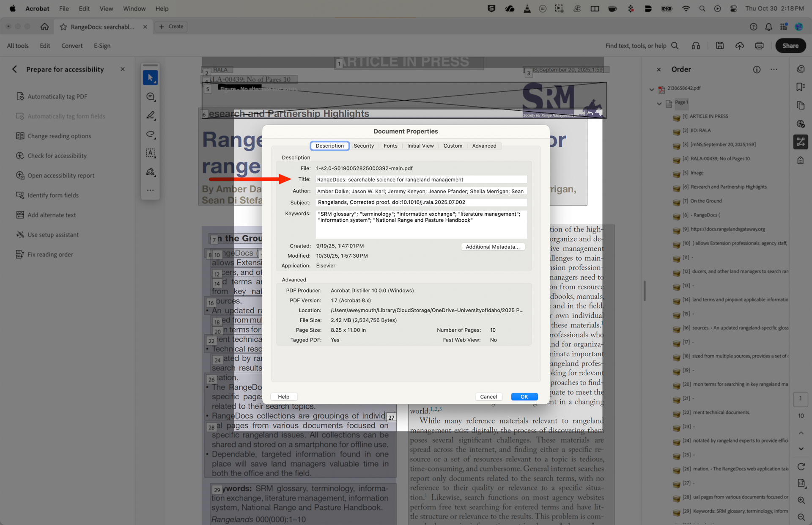This screenshot has height=525, width=812.
Task: Click the Fix reading order option
Action: pos(49,254)
